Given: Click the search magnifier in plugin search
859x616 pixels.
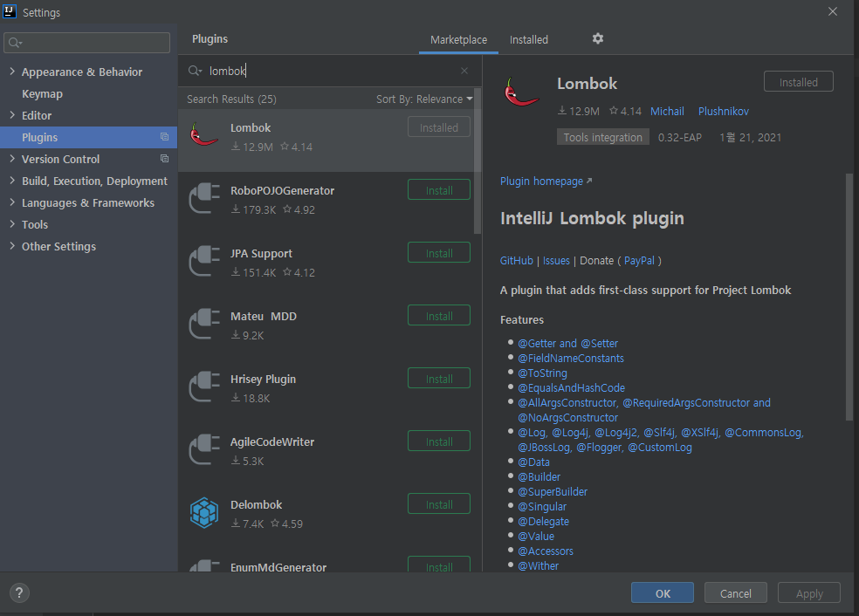Looking at the screenshot, I should (195, 71).
